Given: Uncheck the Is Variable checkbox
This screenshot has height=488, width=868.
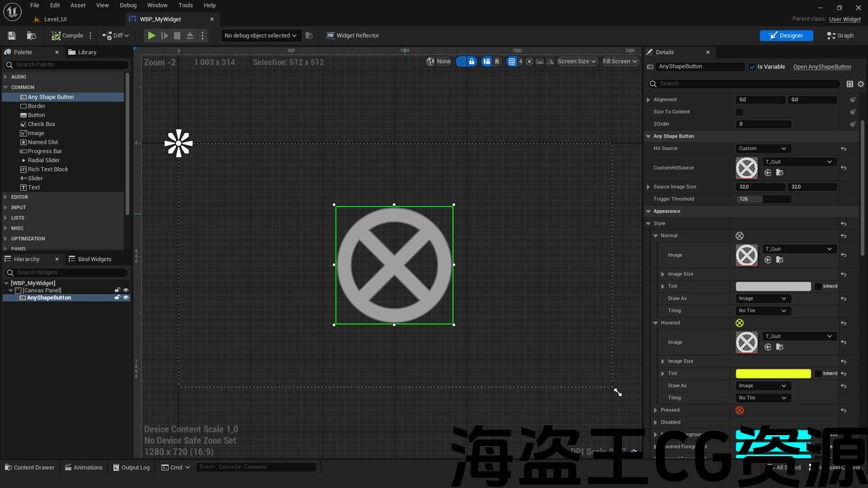Looking at the screenshot, I should (x=752, y=67).
